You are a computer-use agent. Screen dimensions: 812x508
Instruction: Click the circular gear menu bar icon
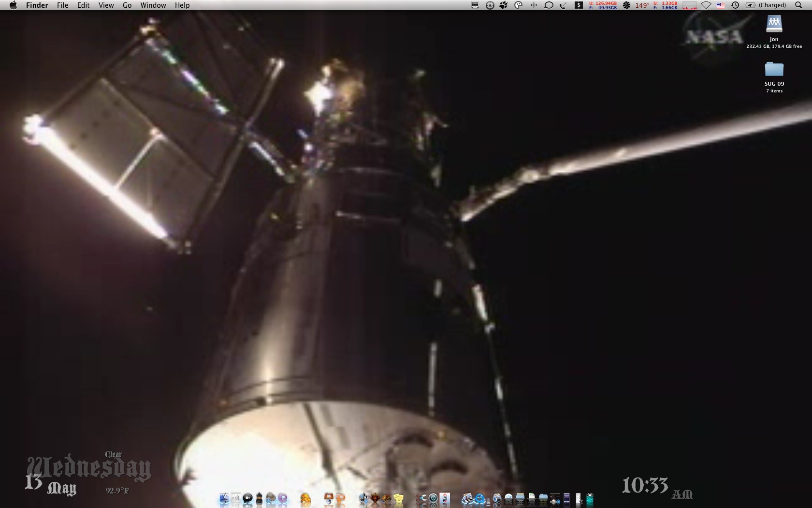point(490,5)
